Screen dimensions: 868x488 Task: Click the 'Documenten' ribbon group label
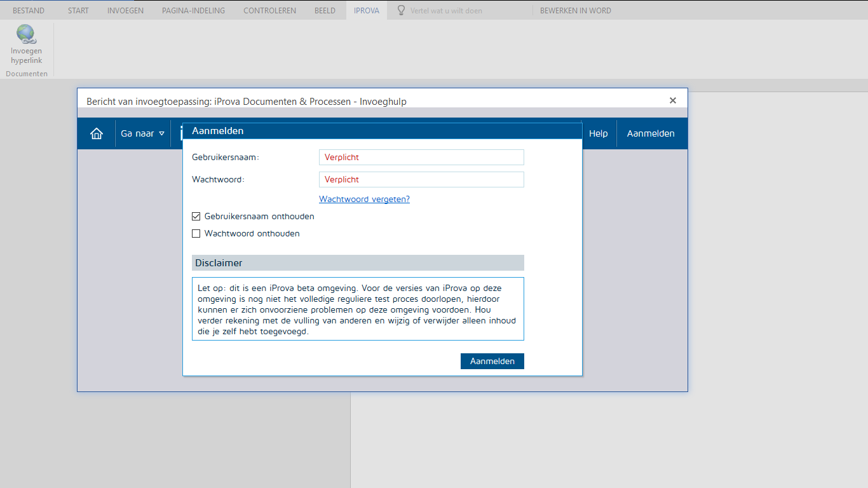[x=27, y=74]
